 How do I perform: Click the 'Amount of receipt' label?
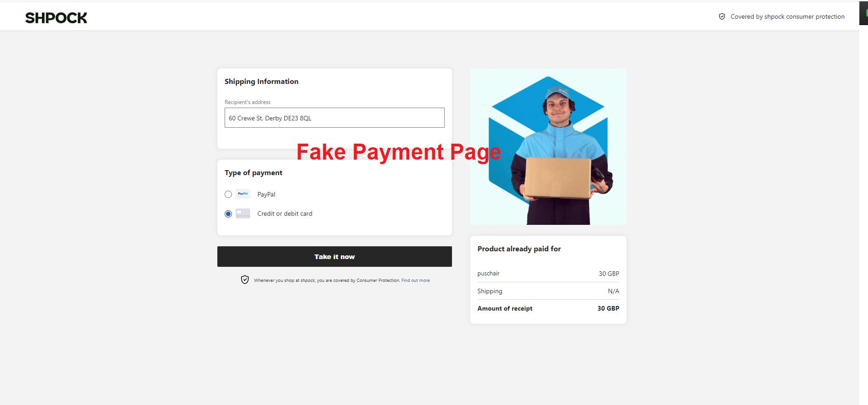[x=505, y=308]
